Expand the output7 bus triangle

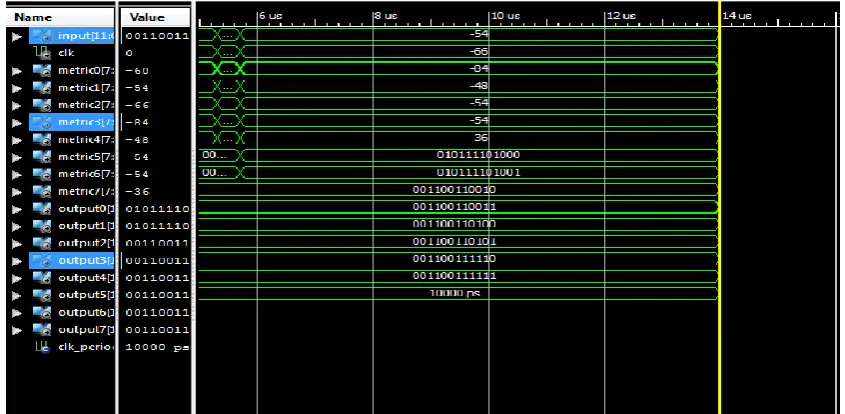pos(17,330)
